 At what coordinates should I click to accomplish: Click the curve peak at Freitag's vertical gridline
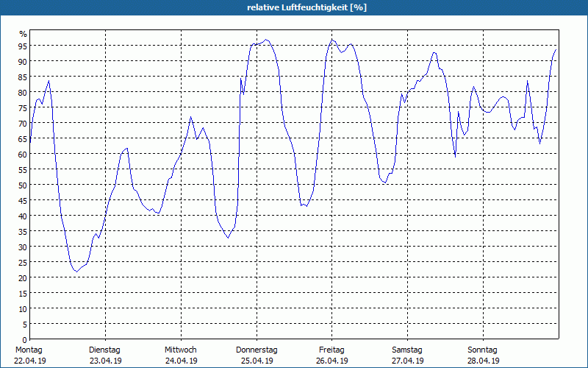(332, 39)
